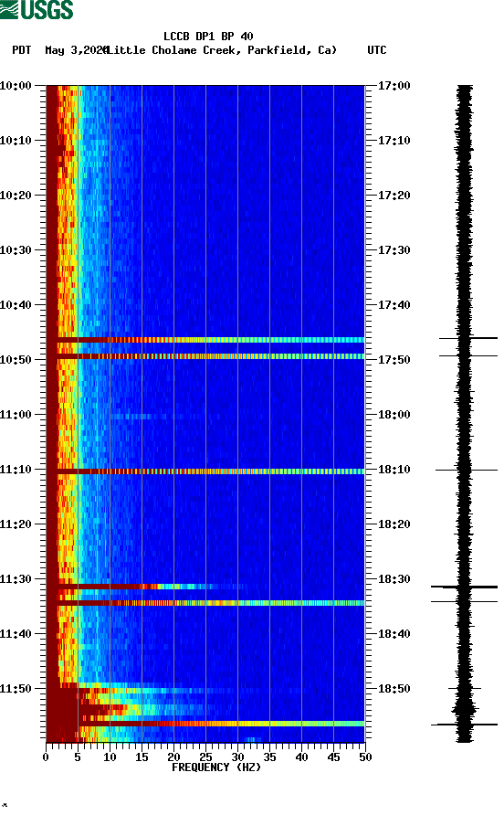Click the 11:30 PDT time label
The width and height of the screenshot is (504, 815).
(x=16, y=579)
